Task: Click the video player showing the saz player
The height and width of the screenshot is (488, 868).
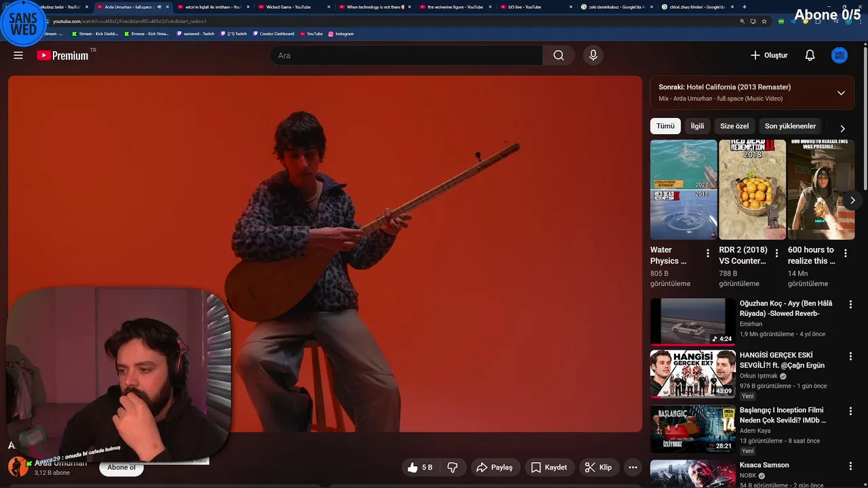Action: [x=325, y=253]
